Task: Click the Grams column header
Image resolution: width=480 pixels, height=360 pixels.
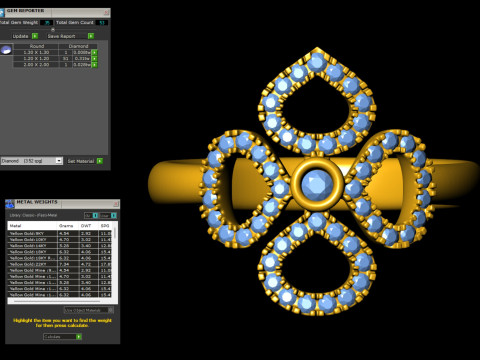Action: point(68,226)
